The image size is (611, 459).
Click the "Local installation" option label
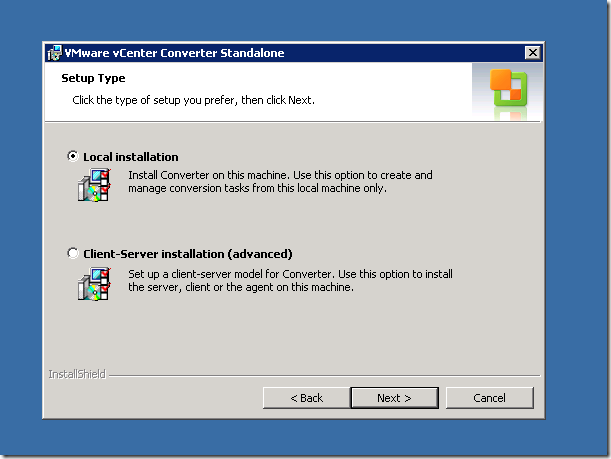click(131, 157)
